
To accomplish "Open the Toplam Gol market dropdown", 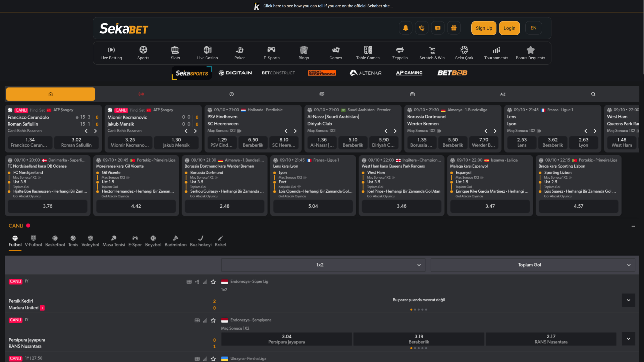I will tap(533, 265).
